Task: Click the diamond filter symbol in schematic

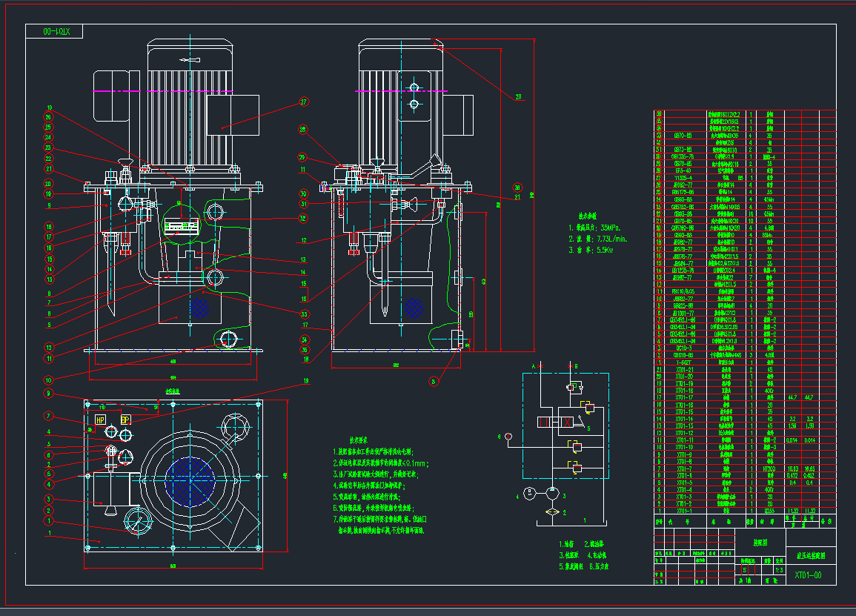Action: 551,512
